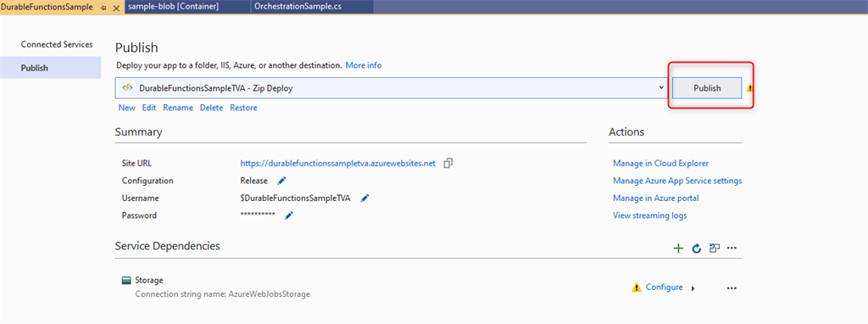Click the Restore profile link
The width and height of the screenshot is (868, 324).
[x=243, y=108]
